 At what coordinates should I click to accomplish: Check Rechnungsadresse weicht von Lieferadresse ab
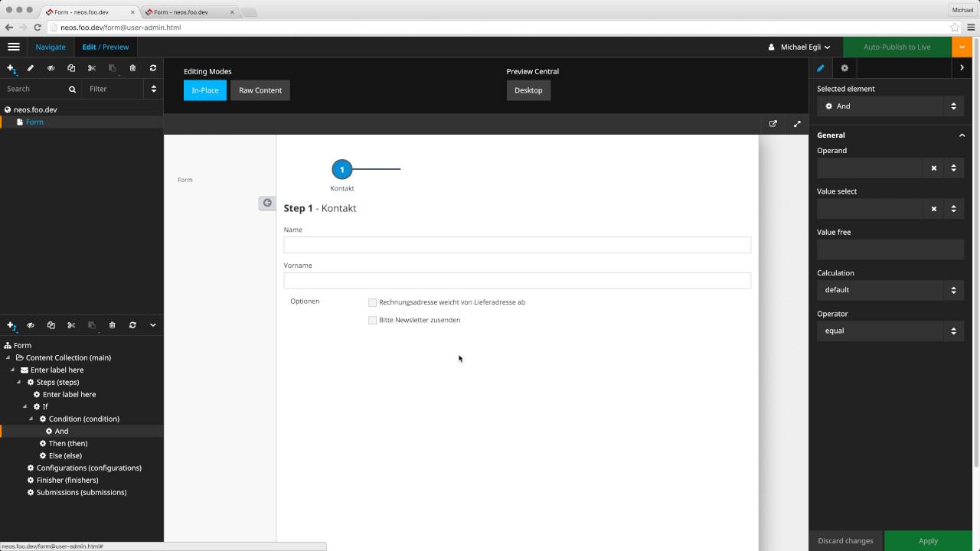click(373, 302)
